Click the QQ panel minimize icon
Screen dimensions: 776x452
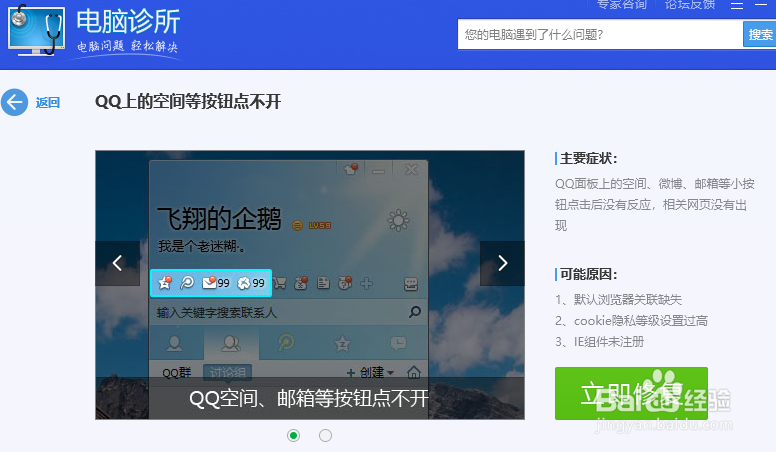[379, 171]
